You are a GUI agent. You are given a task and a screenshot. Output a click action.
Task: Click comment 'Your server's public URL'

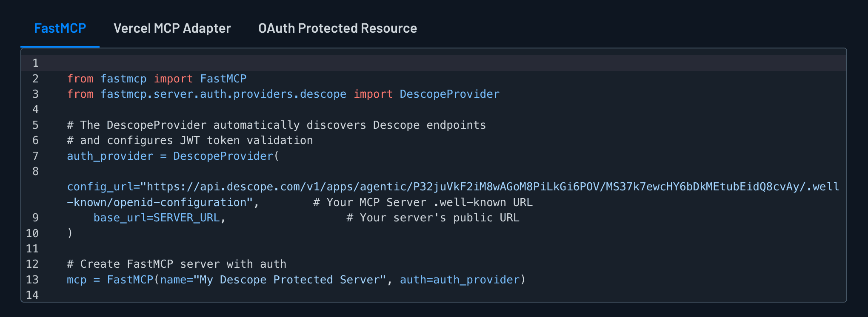tap(433, 218)
